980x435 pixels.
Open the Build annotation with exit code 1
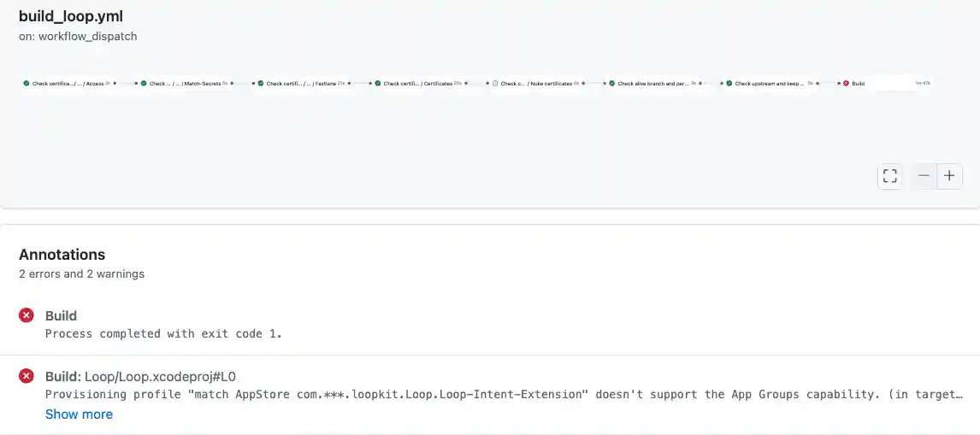click(x=62, y=315)
